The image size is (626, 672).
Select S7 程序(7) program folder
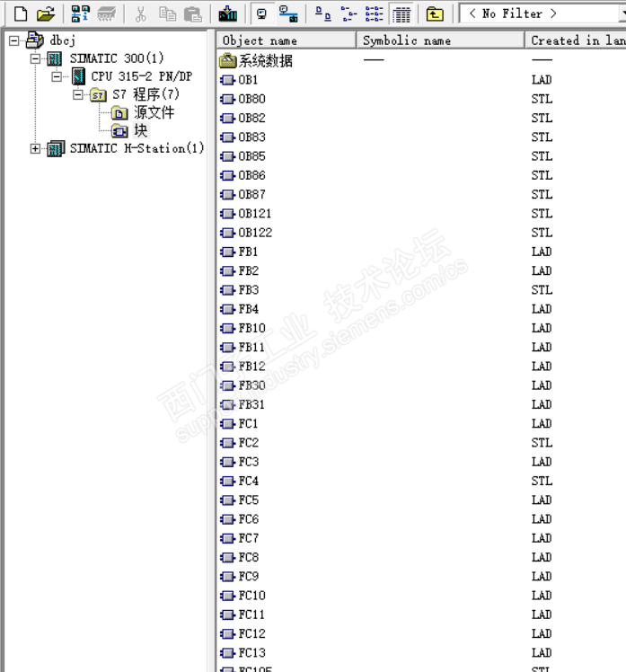(x=145, y=94)
